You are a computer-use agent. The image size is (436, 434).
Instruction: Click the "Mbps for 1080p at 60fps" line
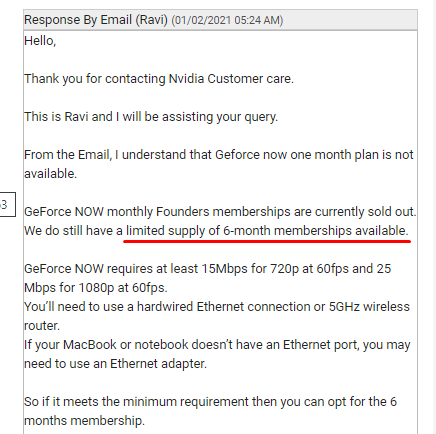coord(96,288)
